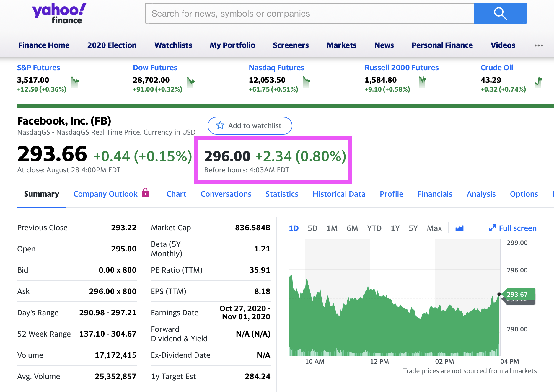Switch to the Statistics tab
554x392 pixels.
click(282, 194)
